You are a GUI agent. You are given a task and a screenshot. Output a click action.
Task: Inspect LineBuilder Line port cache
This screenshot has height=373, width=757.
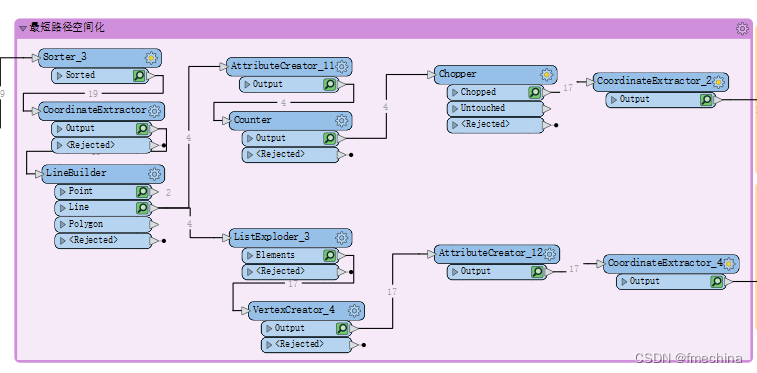142,208
